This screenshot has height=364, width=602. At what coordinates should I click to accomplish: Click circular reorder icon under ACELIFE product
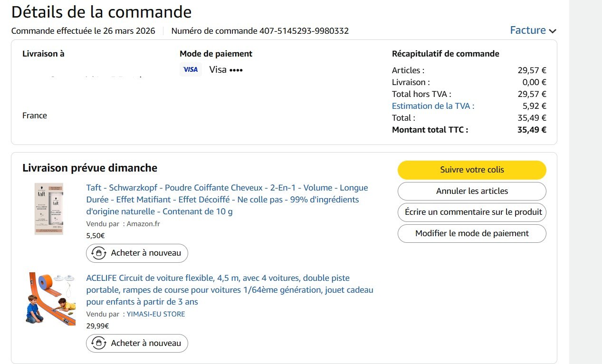click(x=99, y=344)
